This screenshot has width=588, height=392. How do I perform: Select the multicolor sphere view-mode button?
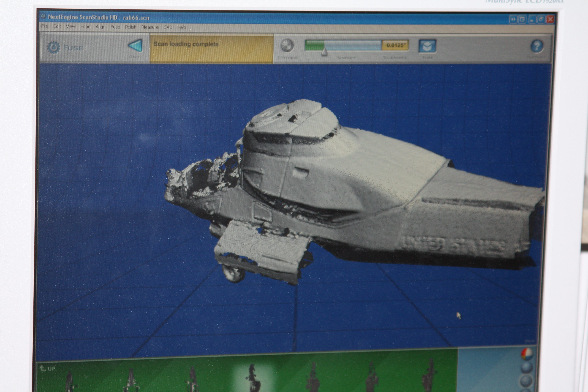527,354
